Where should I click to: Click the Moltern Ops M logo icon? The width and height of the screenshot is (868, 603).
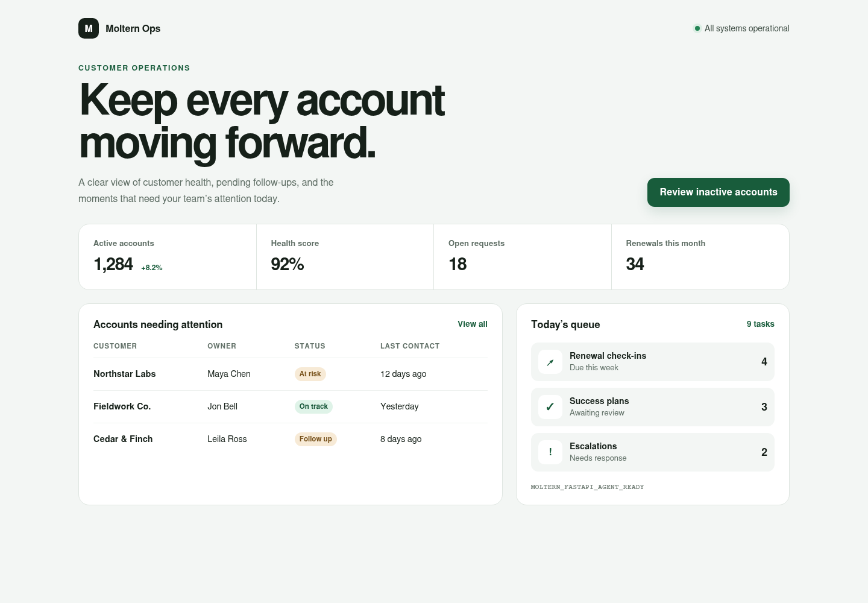(89, 28)
